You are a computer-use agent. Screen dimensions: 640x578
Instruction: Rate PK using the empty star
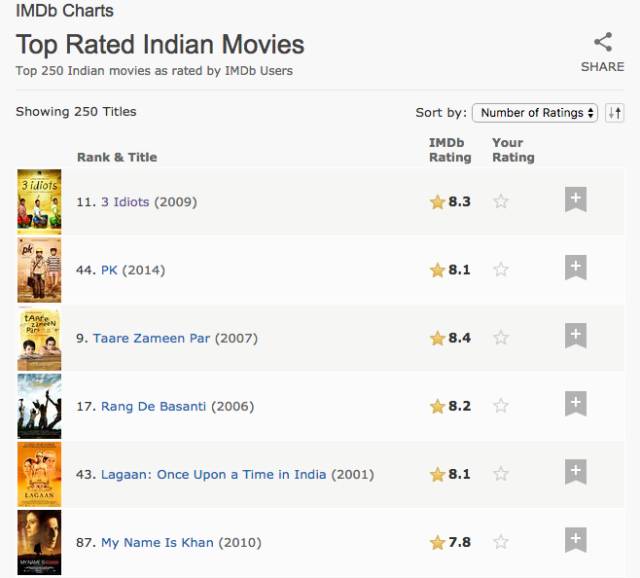pos(501,270)
